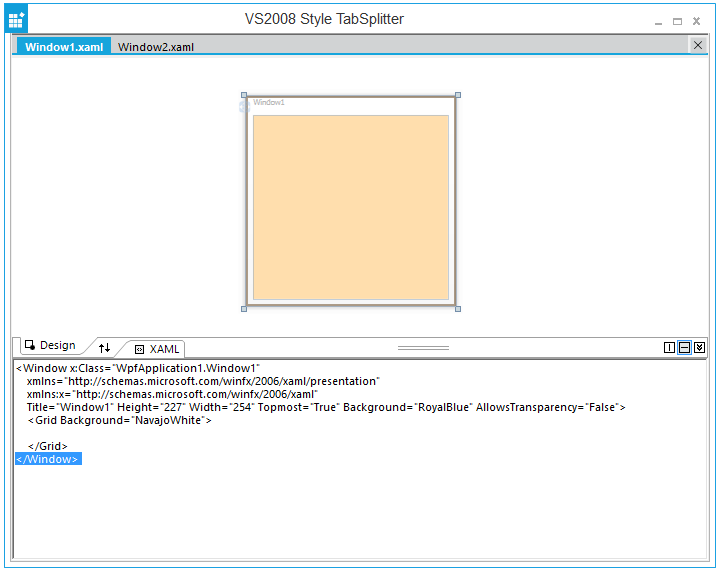The image size is (719, 570).
Task: Click the app logo icon in title bar
Action: 16,20
